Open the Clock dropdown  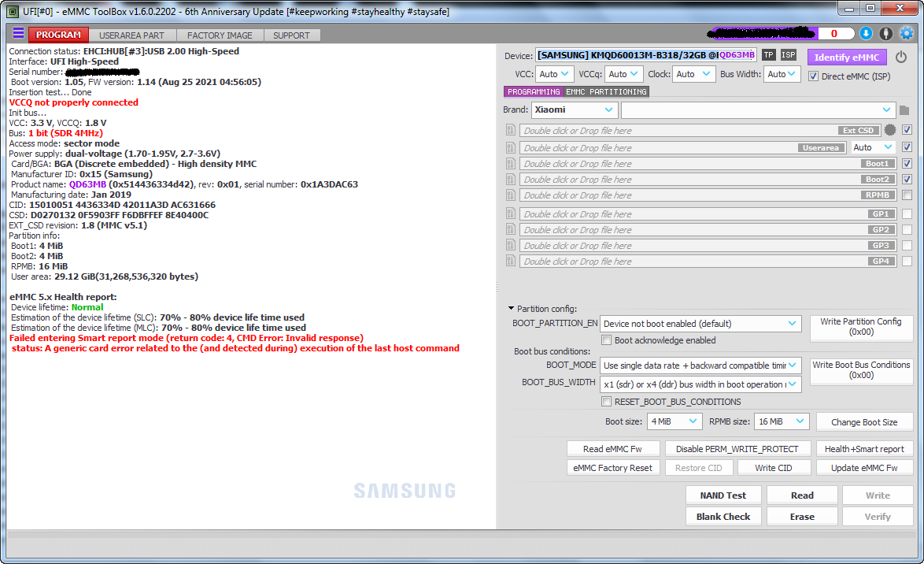694,74
